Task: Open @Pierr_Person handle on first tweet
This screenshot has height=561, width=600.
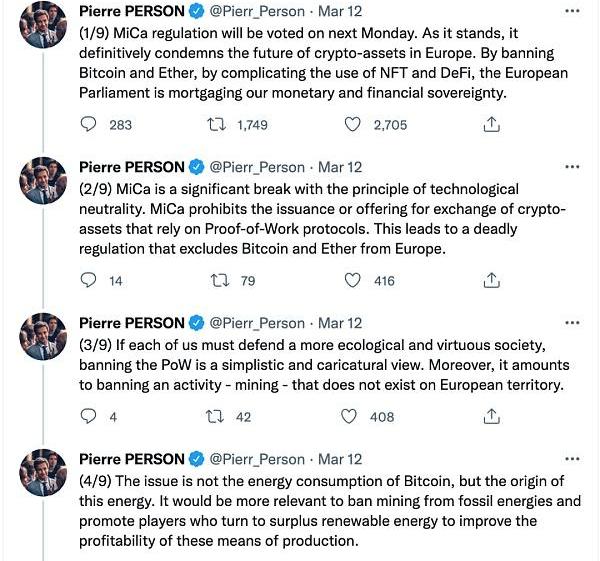Action: coord(258,12)
